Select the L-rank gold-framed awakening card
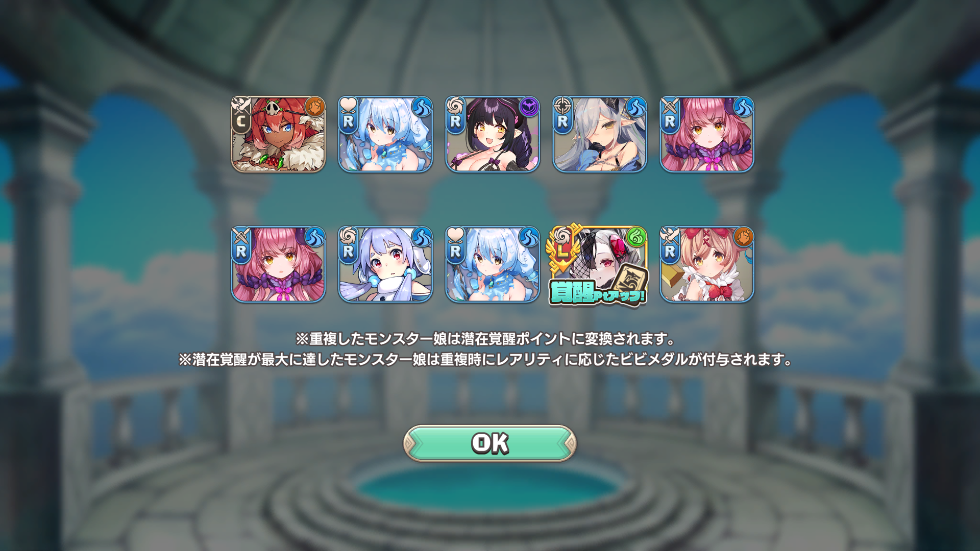Viewport: 980px width, 551px height. pyautogui.click(x=598, y=264)
